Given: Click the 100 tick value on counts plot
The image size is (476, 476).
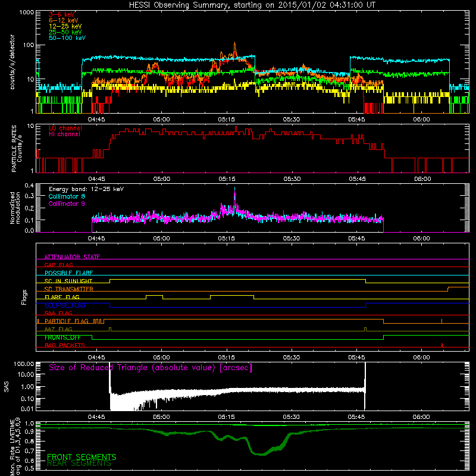Looking at the screenshot, I should (29, 45).
